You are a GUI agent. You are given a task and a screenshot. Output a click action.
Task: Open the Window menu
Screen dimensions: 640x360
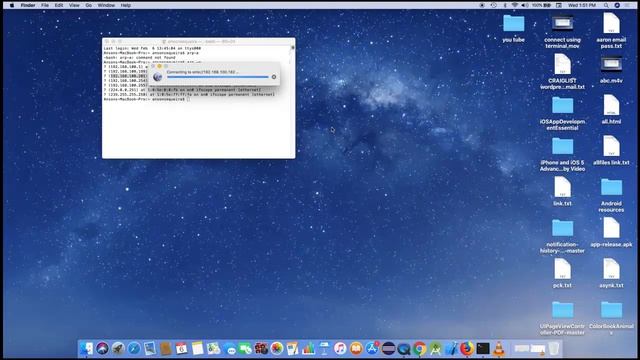pyautogui.click(x=106, y=5)
